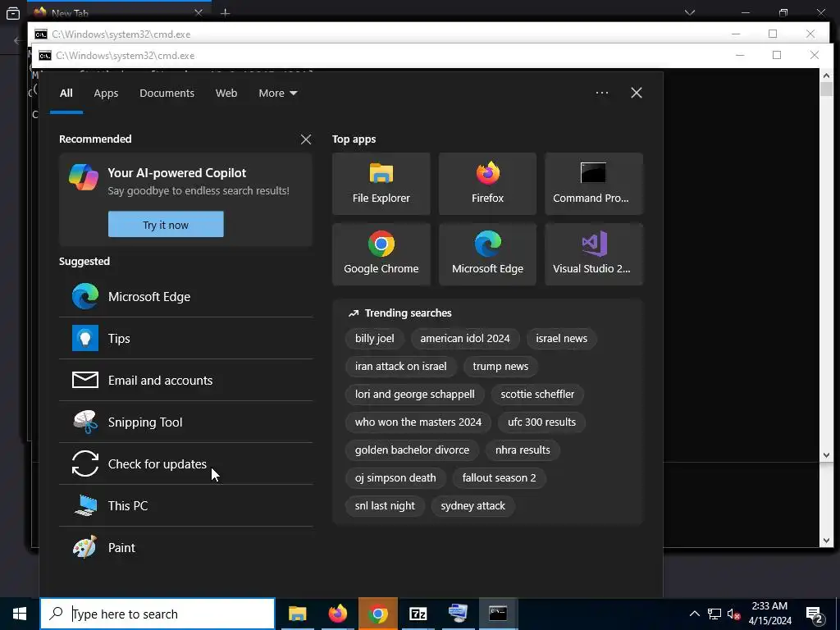The width and height of the screenshot is (840, 630).
Task: Open the notification center icon
Action: [815, 614]
